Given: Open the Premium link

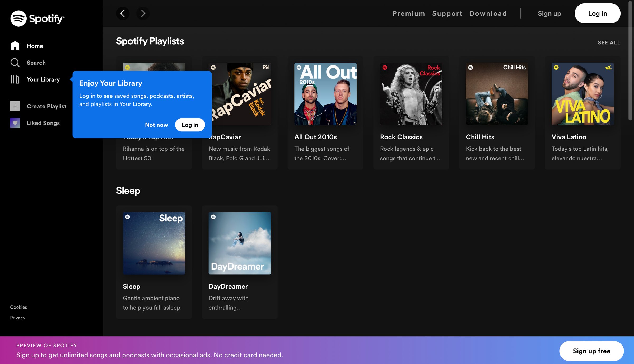Looking at the screenshot, I should 409,13.
